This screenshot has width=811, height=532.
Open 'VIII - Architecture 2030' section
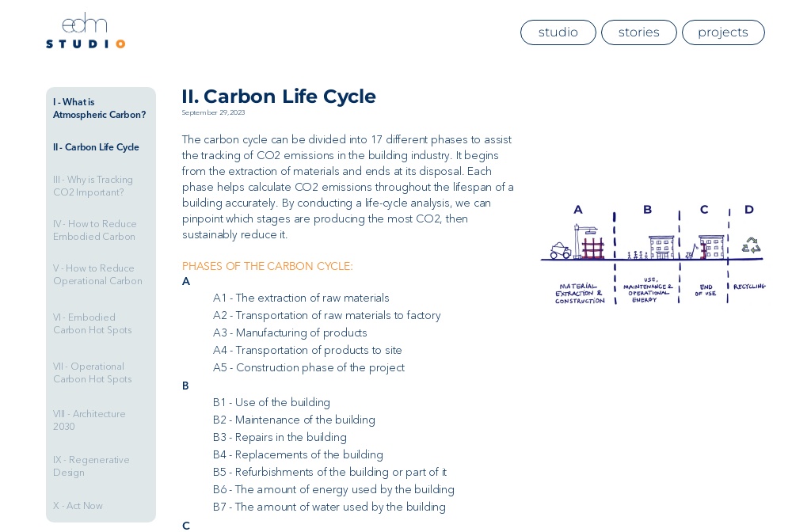point(89,420)
